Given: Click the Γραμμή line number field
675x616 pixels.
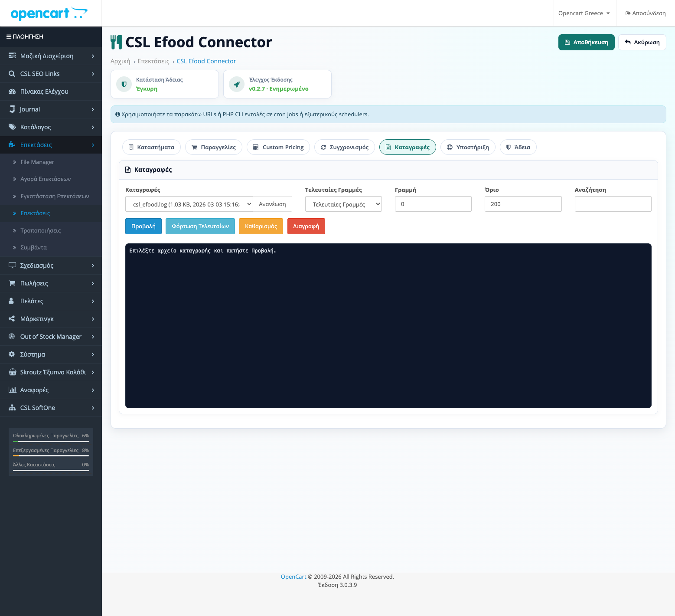Looking at the screenshot, I should [433, 204].
